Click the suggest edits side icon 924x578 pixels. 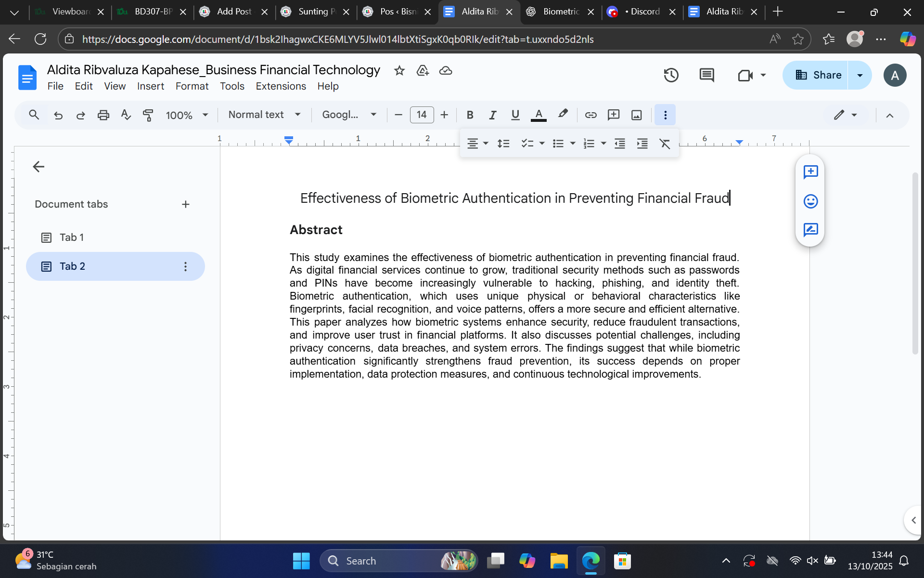[x=810, y=230]
